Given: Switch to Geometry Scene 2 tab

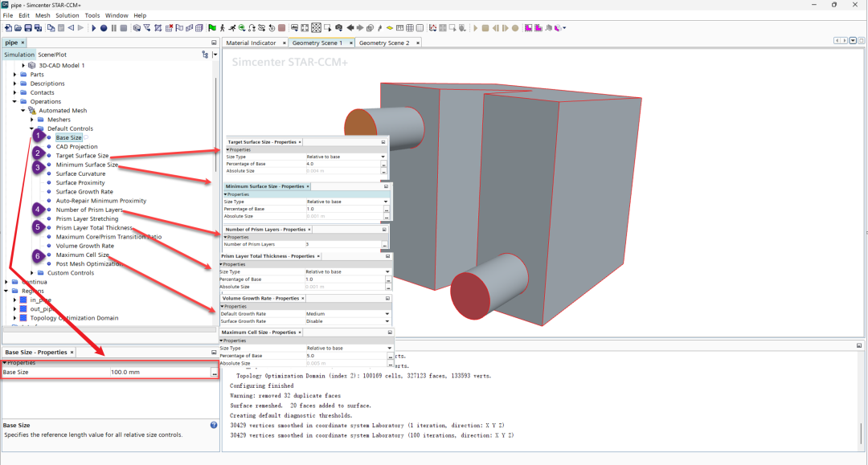Looking at the screenshot, I should [x=384, y=43].
